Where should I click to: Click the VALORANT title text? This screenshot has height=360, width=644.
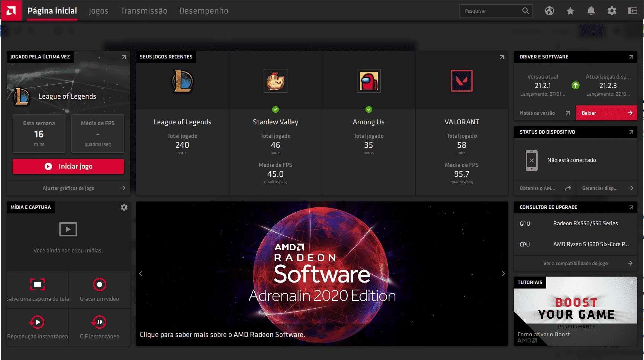(x=462, y=122)
